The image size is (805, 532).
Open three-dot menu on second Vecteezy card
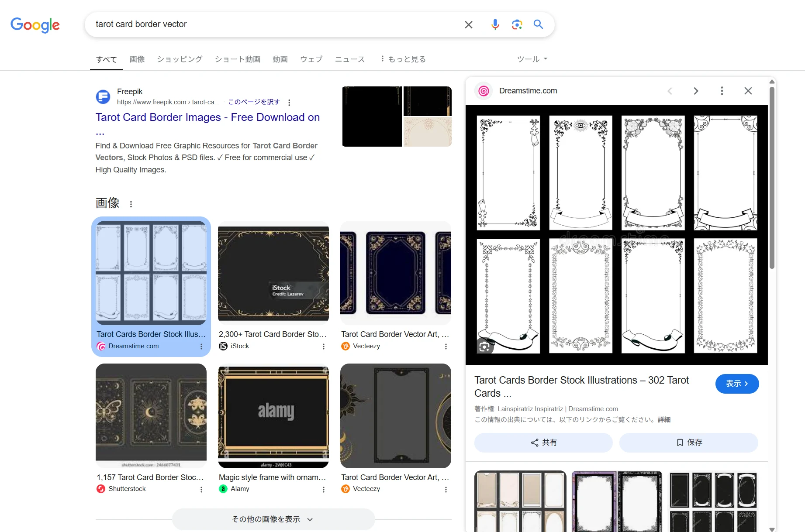(446, 490)
